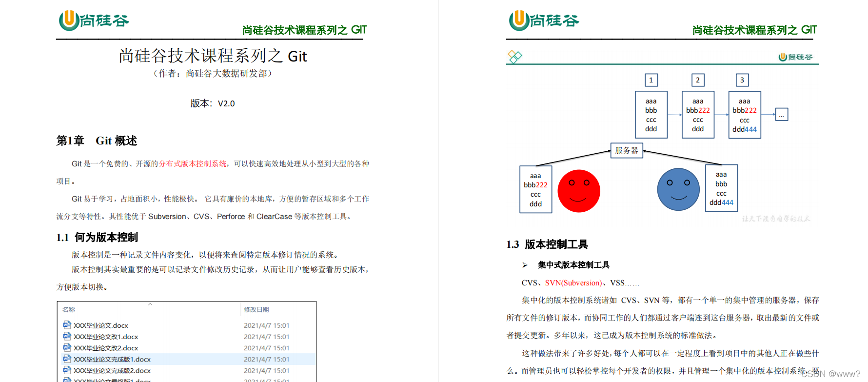Click the red smiley face in the diagram
The width and height of the screenshot is (868, 382).
click(x=579, y=191)
